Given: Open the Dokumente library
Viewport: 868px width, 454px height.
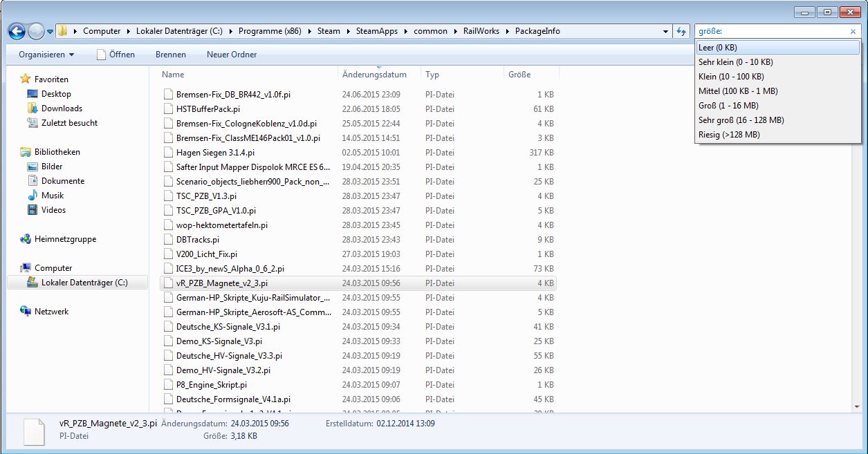Looking at the screenshot, I should tap(62, 181).
